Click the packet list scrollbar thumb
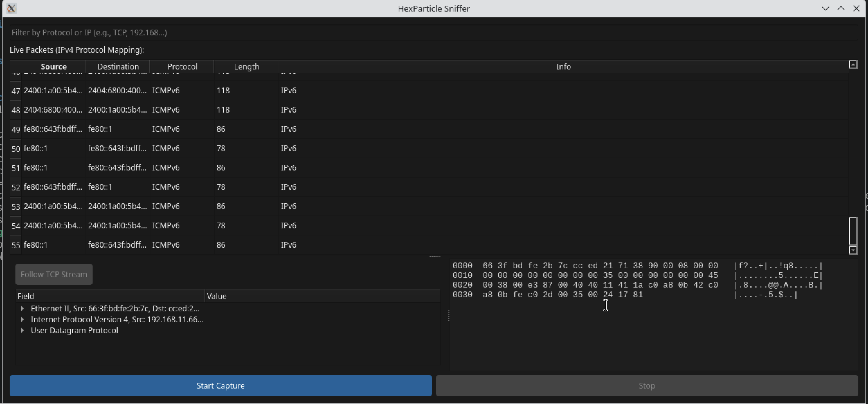Screen dimensions: 868x404 coord(853,231)
